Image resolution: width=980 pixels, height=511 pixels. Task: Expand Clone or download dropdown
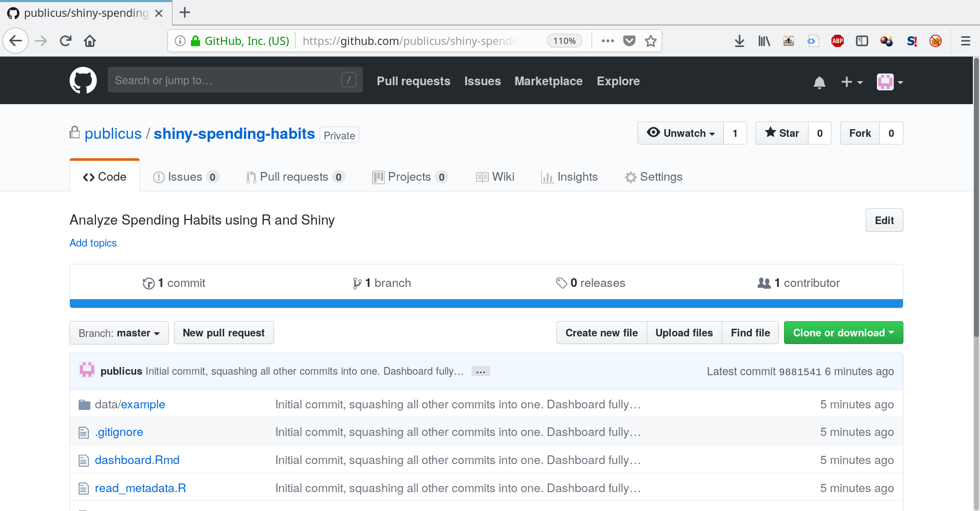(x=843, y=333)
